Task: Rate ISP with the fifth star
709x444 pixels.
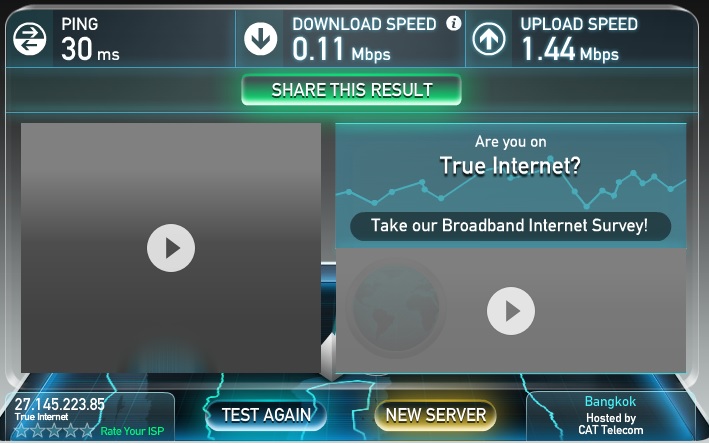Action: point(86,430)
